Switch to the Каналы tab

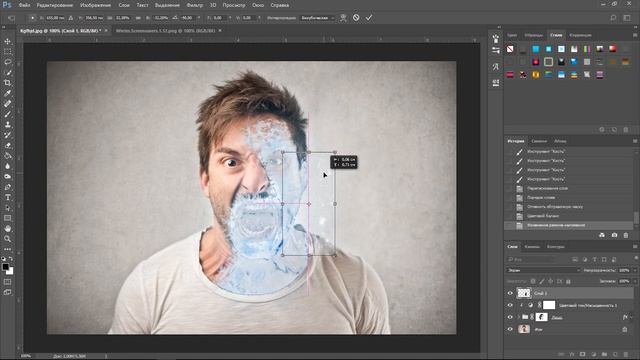pos(532,247)
